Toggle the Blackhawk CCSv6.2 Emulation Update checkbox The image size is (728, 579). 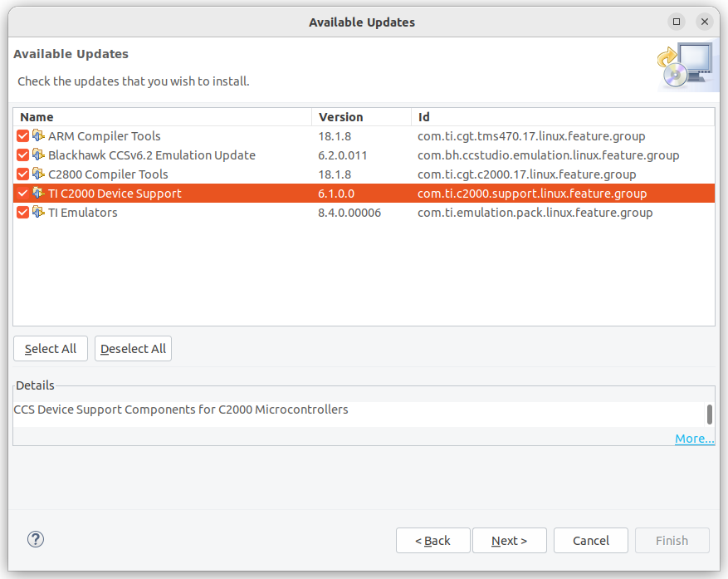[22, 155]
